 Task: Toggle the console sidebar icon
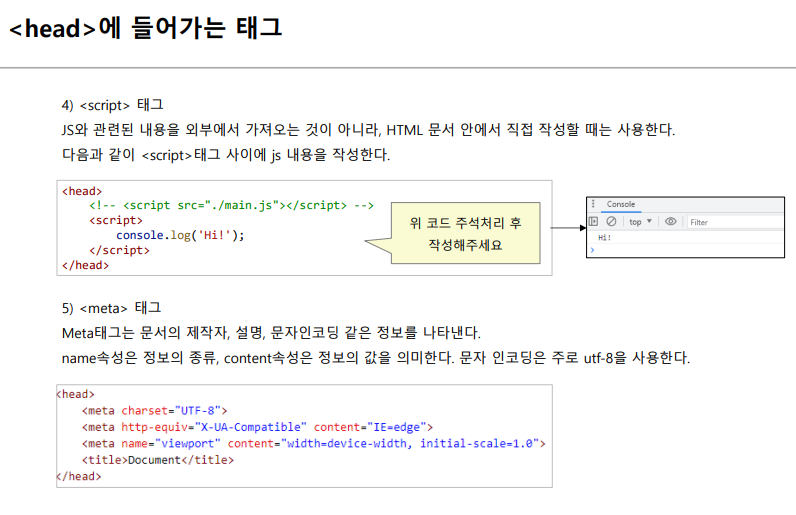click(593, 221)
